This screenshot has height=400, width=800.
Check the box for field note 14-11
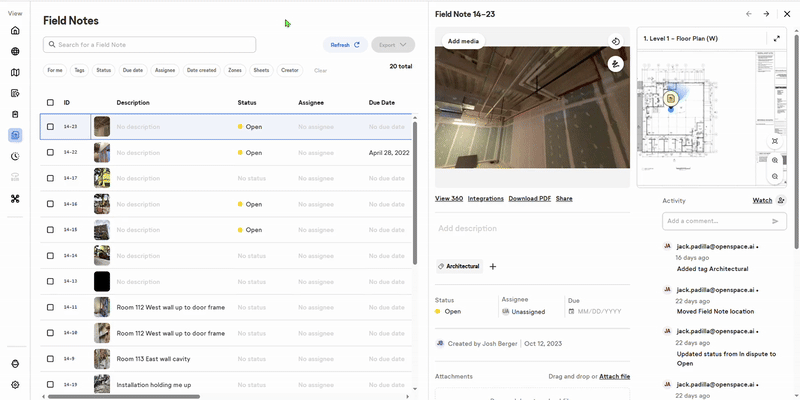(50, 307)
